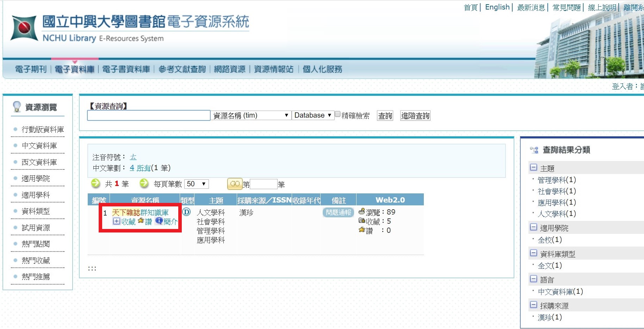Open the 參考文獻查詢 menu tab
This screenshot has width=644, height=329.
pyautogui.click(x=182, y=69)
